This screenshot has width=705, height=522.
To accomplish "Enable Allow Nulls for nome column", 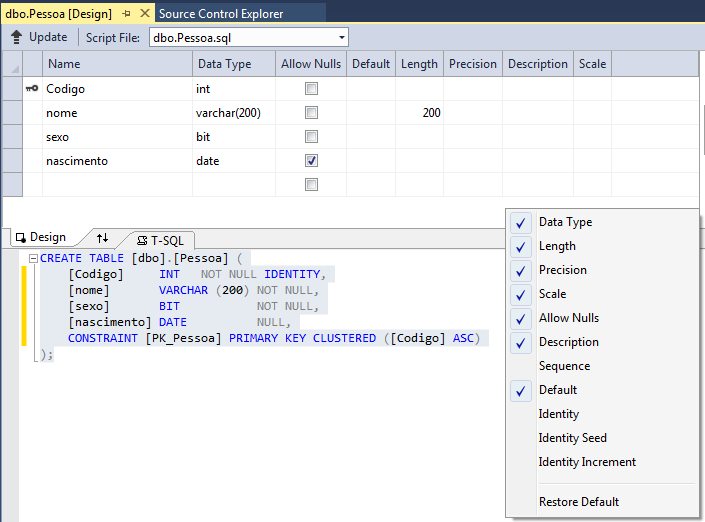I will point(311,113).
